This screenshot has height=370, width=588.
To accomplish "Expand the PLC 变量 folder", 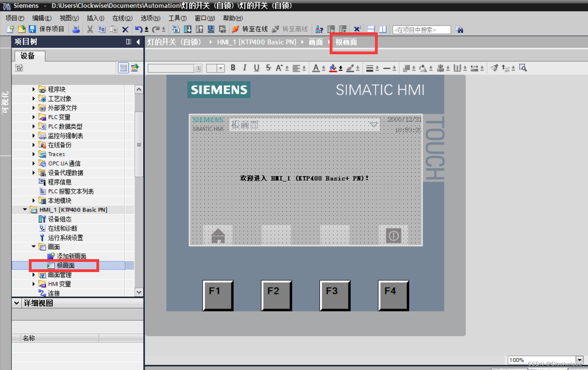I will pyautogui.click(x=34, y=117).
